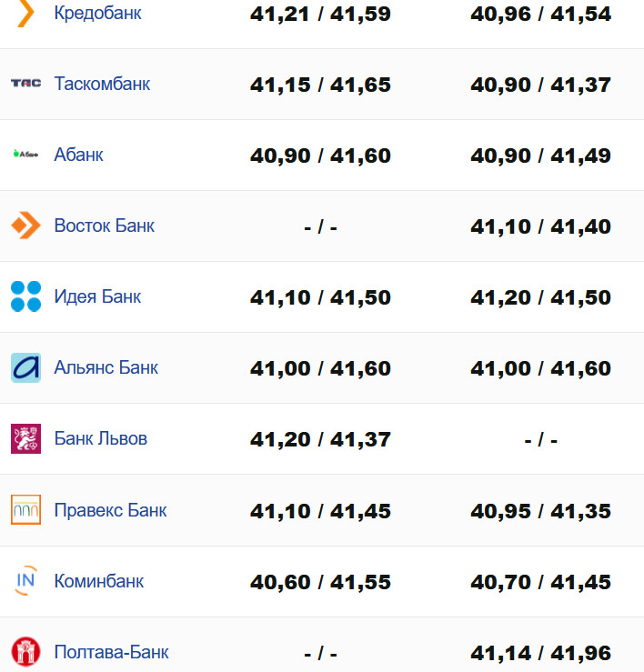Open the Кредобанк link
Screen dimensions: 644x672
point(97,14)
